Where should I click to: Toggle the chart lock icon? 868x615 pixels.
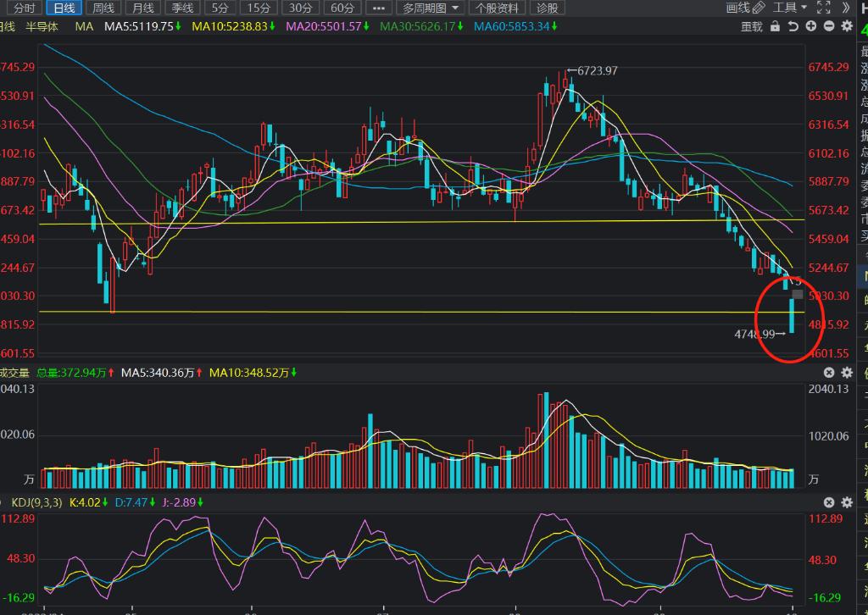click(x=776, y=26)
